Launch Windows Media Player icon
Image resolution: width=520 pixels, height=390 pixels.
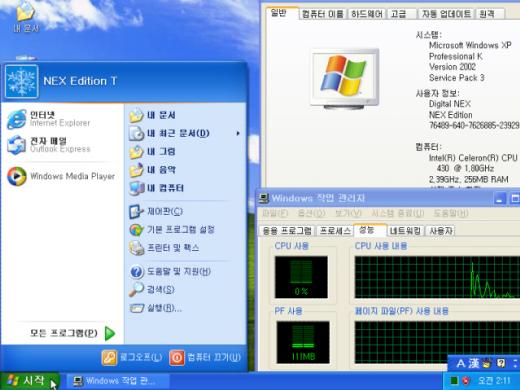[x=17, y=176]
